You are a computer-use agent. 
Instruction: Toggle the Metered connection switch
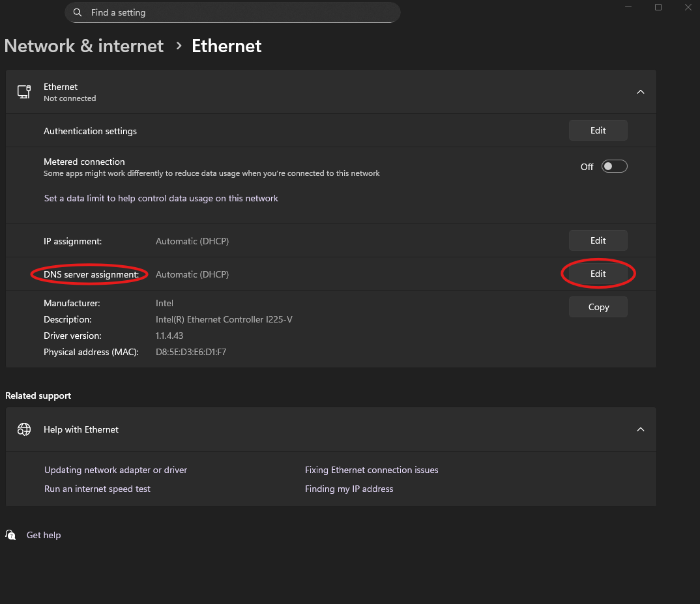(x=613, y=166)
